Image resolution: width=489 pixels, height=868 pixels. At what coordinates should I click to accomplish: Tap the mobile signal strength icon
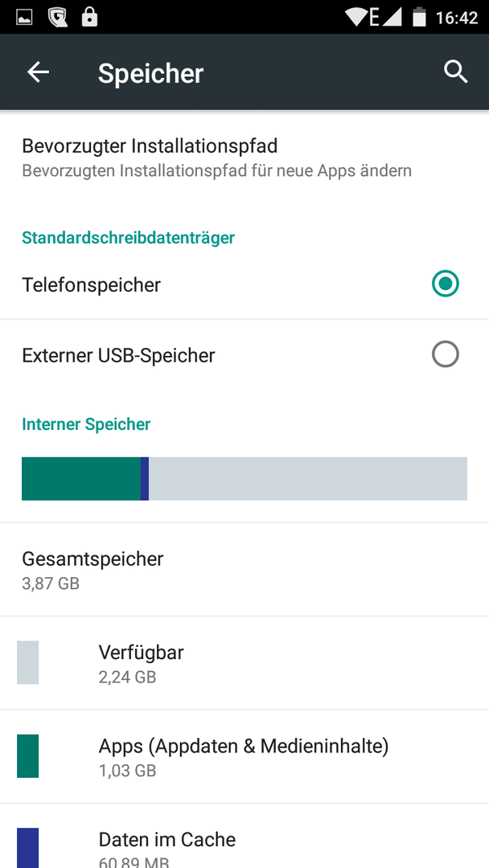pos(392,17)
